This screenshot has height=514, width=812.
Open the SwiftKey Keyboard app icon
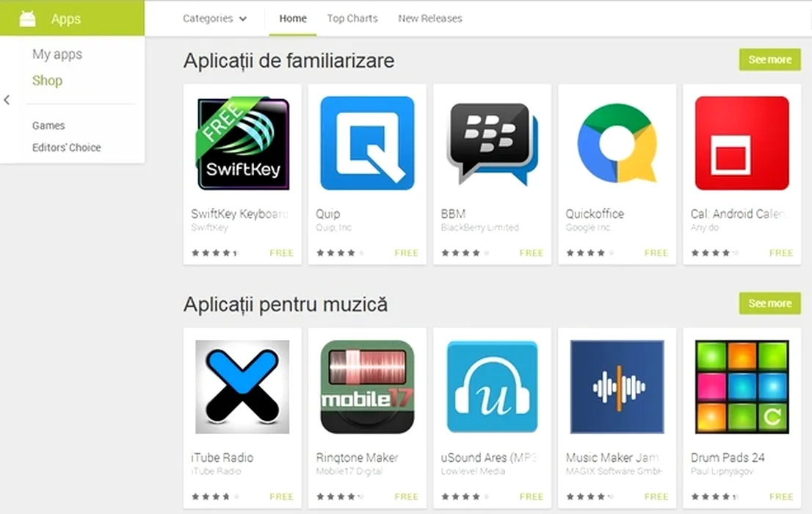242,143
